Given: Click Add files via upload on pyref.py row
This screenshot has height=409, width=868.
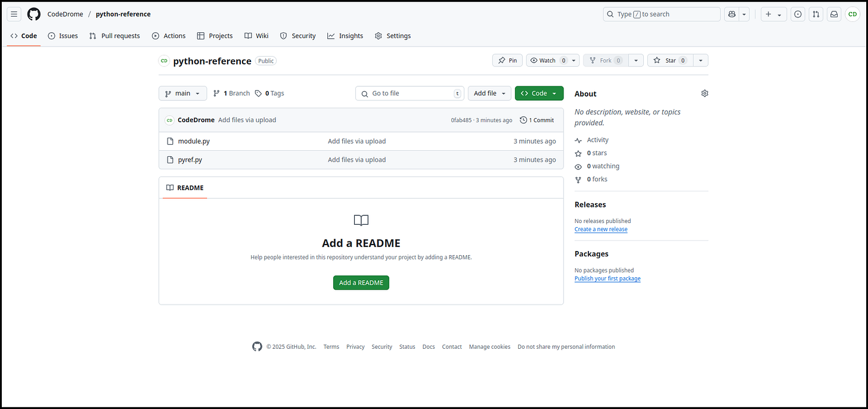Looking at the screenshot, I should click(356, 160).
